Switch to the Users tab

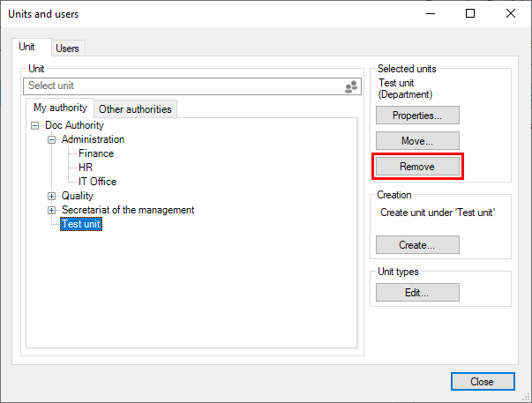point(68,49)
